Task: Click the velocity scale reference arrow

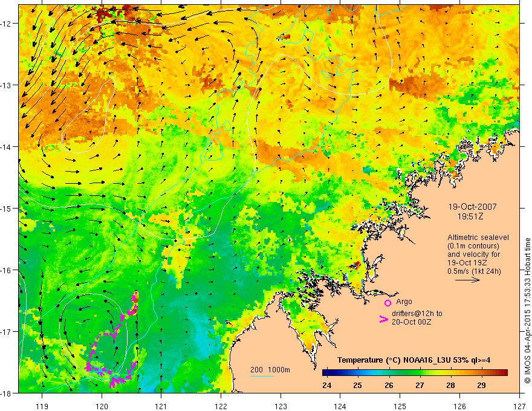Action: 467,280
